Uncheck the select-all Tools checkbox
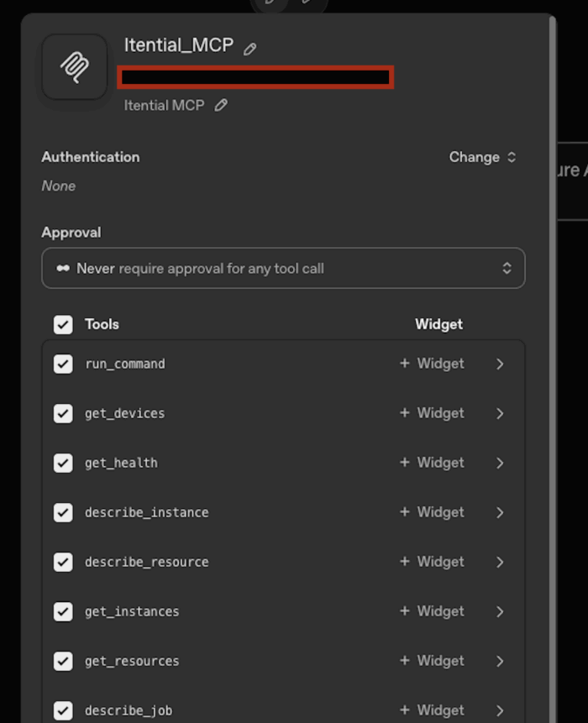Viewport: 588px width, 723px height. tap(63, 324)
